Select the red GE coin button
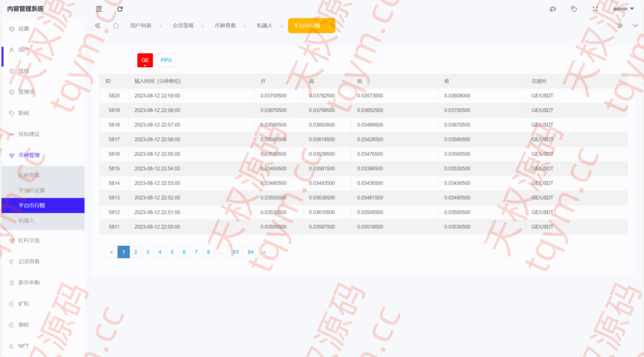644x357 pixels. (x=145, y=60)
